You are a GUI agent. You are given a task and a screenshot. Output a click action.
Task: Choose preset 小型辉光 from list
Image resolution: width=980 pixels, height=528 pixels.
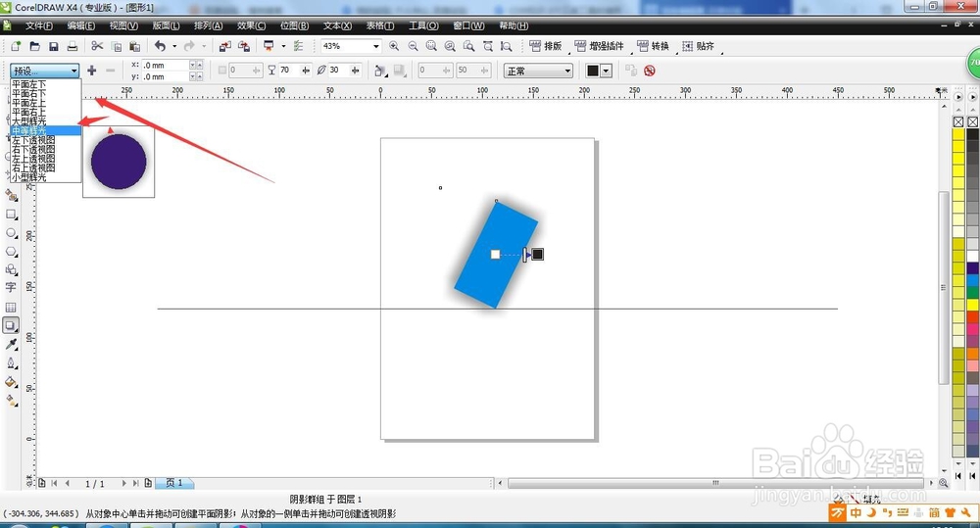click(x=46, y=177)
